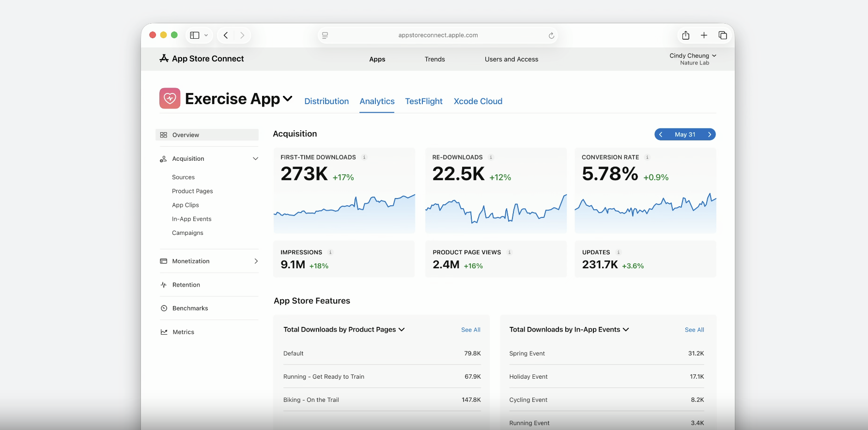
Task: Toggle the Safari sidebar button
Action: pos(195,35)
